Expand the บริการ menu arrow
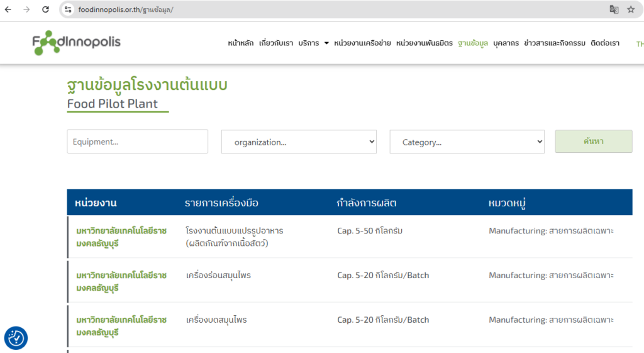The image size is (644, 353). (326, 43)
